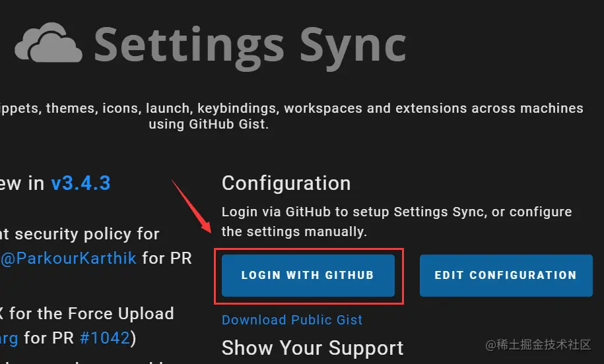Image resolution: width=604 pixels, height=364 pixels.
Task: Follow the Download Public Gist link
Action: [292, 320]
